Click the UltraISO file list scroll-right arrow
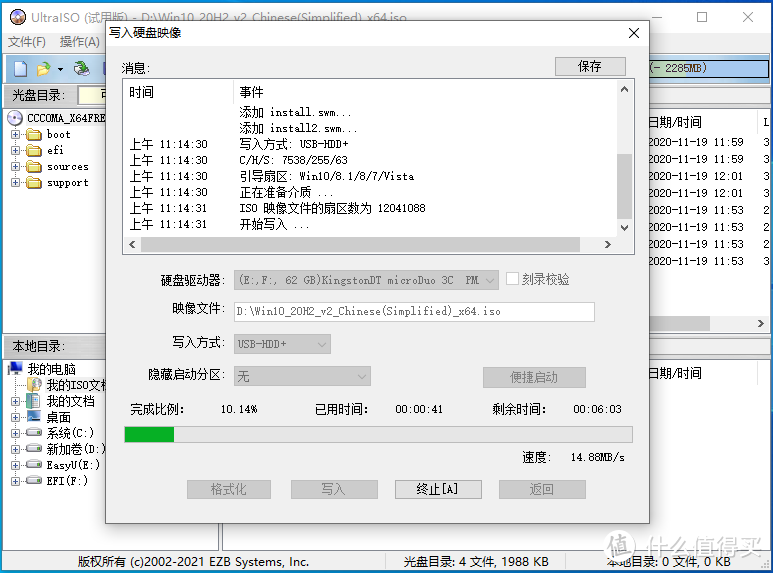Image resolution: width=773 pixels, height=573 pixels. pos(761,323)
